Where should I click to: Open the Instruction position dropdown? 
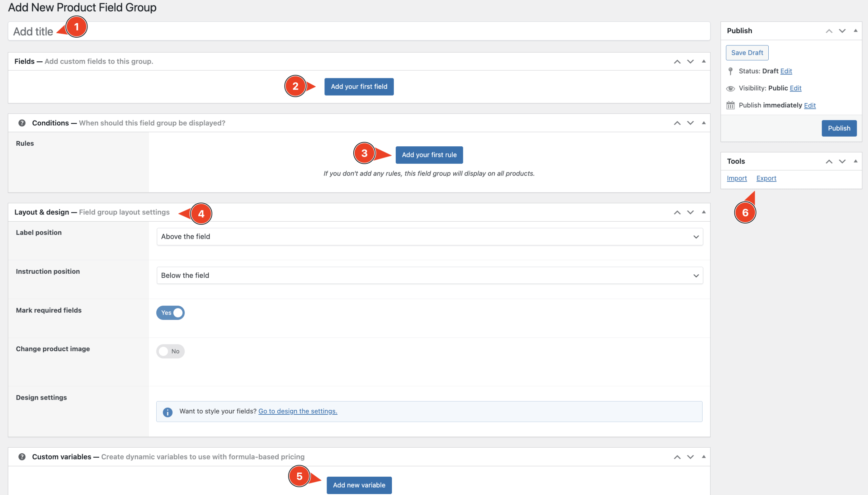coord(429,275)
